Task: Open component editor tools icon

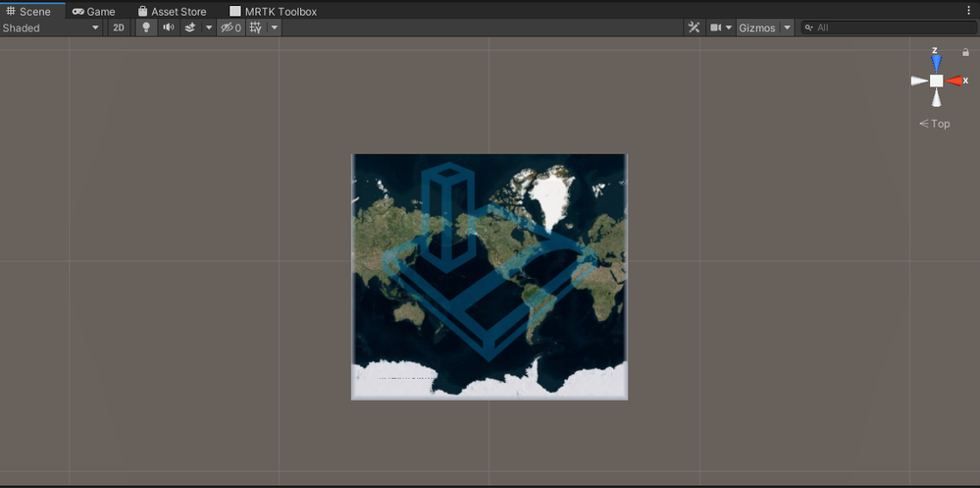Action: [694, 27]
